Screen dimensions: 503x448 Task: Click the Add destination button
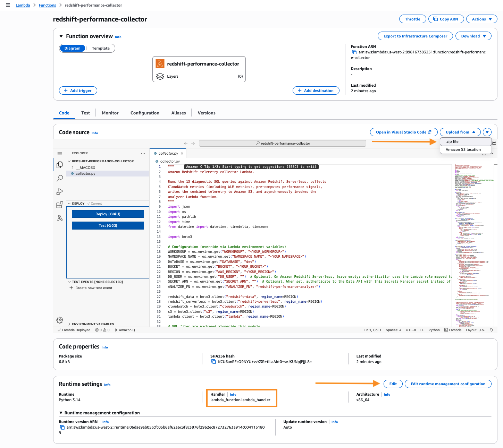point(316,91)
